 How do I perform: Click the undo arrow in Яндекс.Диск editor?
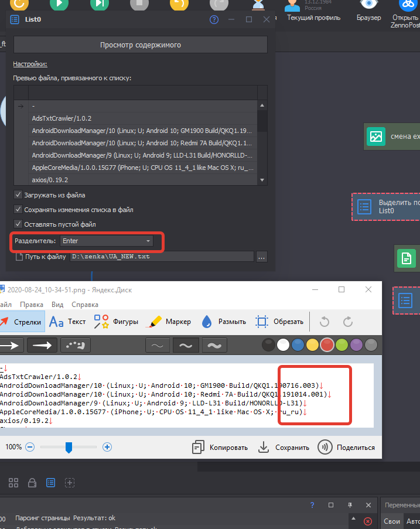(324, 322)
